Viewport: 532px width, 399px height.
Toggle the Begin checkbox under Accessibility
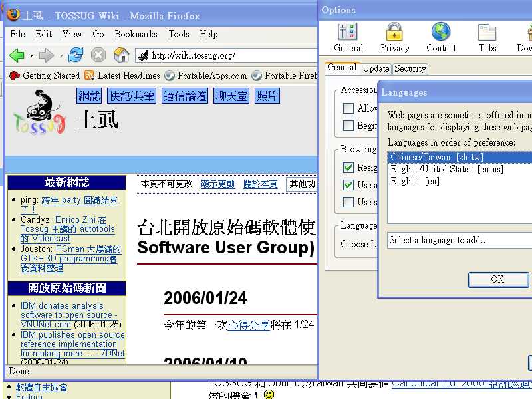(348, 126)
